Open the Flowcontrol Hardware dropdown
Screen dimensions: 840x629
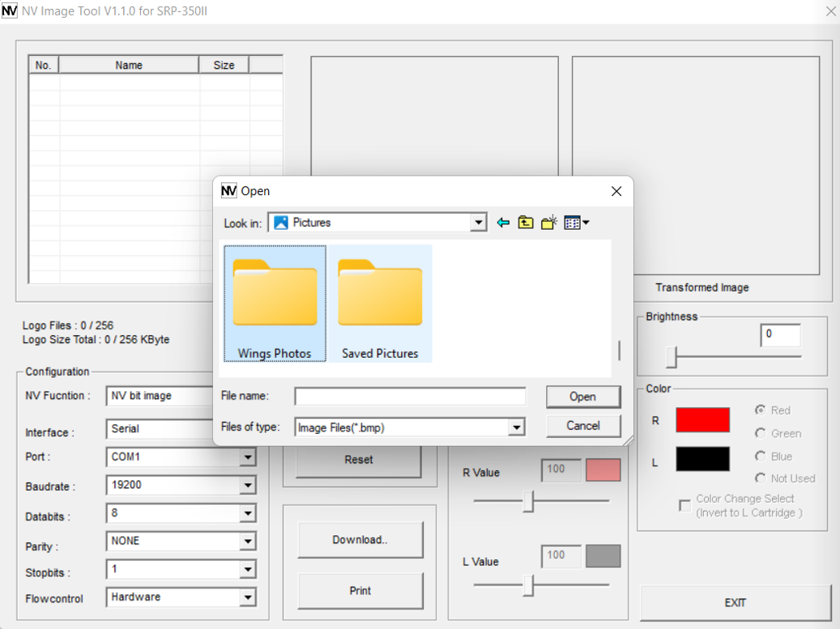[248, 597]
